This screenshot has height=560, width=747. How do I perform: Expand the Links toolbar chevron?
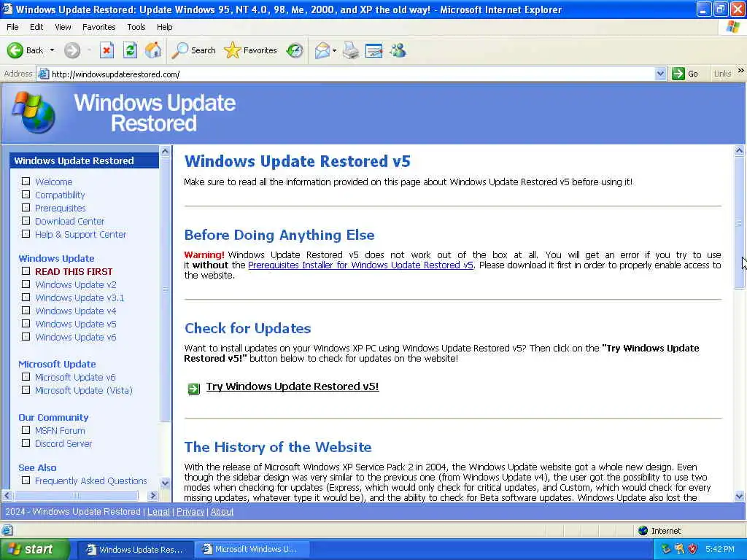coord(741,71)
